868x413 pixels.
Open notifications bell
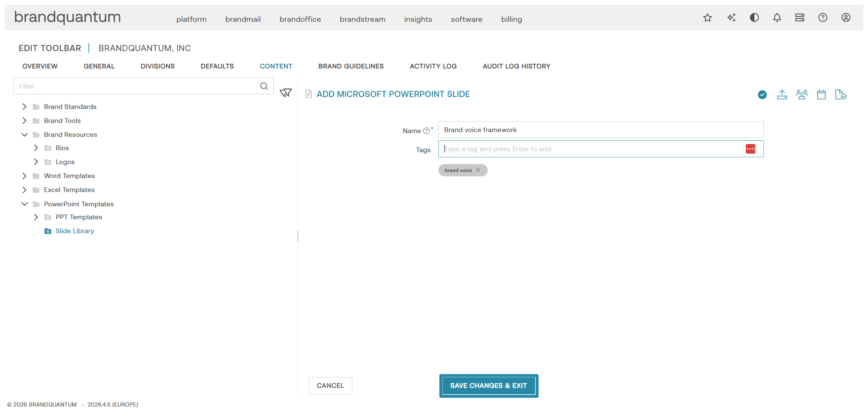click(x=777, y=18)
